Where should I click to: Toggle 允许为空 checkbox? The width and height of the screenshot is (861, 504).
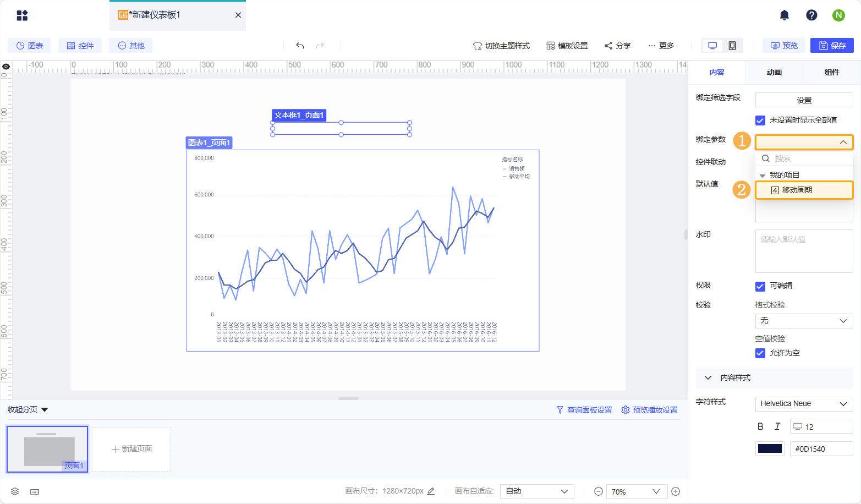(760, 353)
